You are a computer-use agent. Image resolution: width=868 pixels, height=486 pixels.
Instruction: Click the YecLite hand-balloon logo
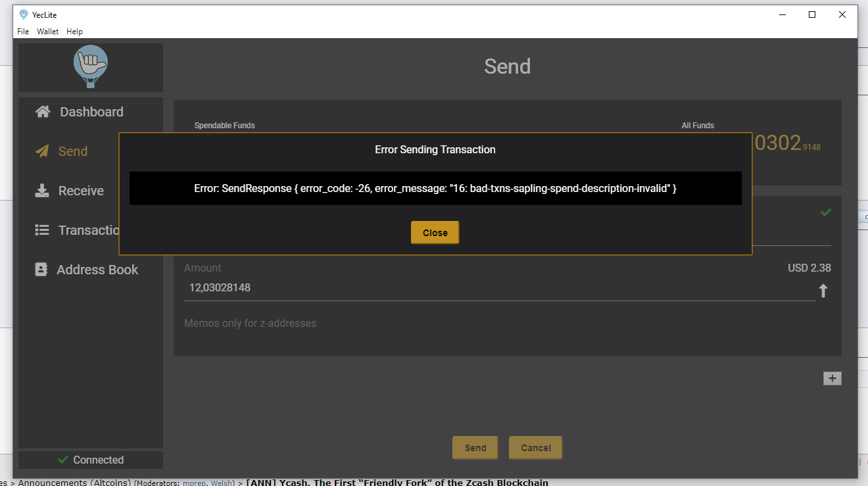[90, 66]
